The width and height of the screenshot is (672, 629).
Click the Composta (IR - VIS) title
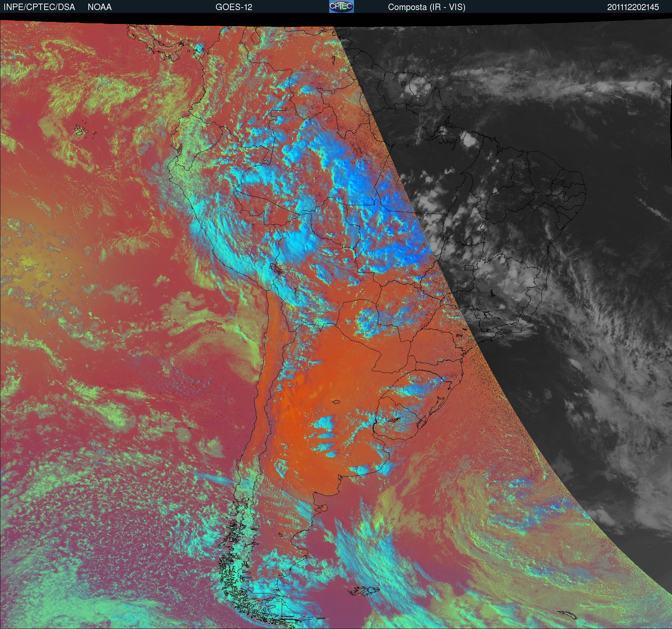tap(427, 7)
